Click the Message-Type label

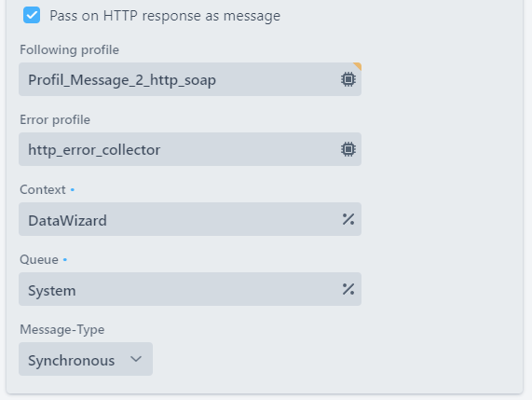pos(62,330)
